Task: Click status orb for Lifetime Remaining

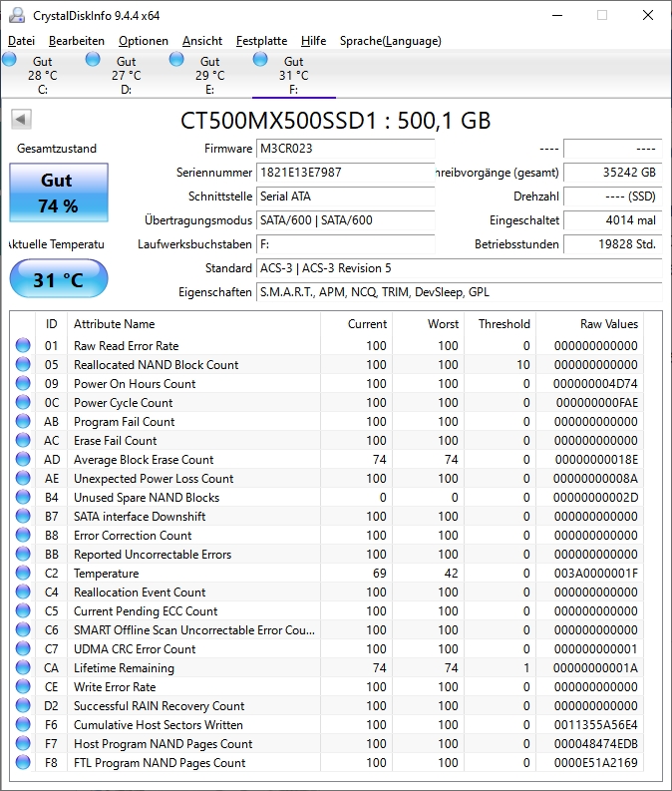Action: coord(23,667)
